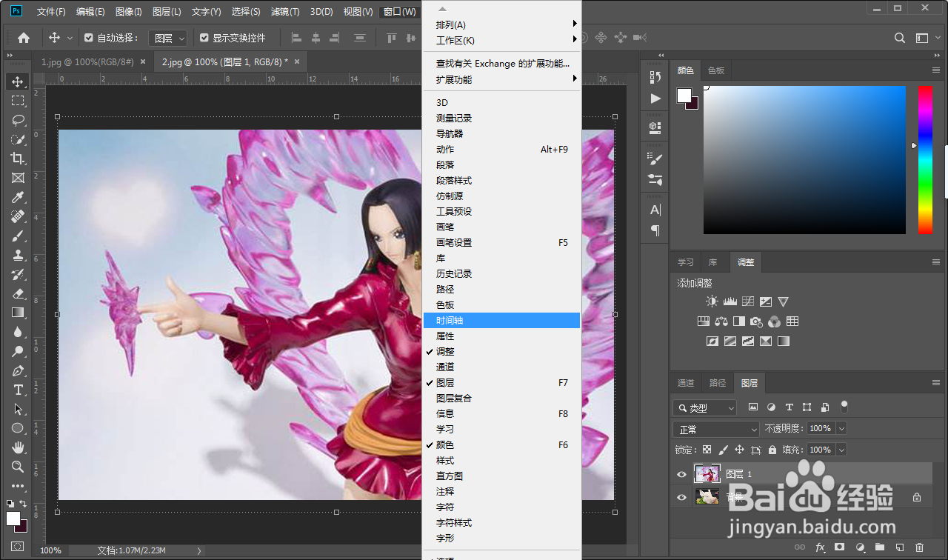This screenshot has height=560, width=948.
Task: Delete layer with trash icon
Action: 920,547
